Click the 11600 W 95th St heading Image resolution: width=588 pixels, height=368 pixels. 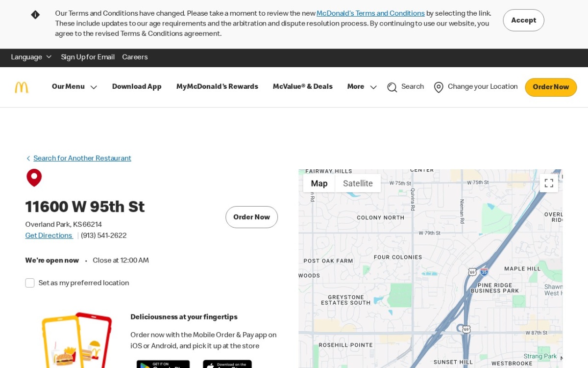[85, 207]
